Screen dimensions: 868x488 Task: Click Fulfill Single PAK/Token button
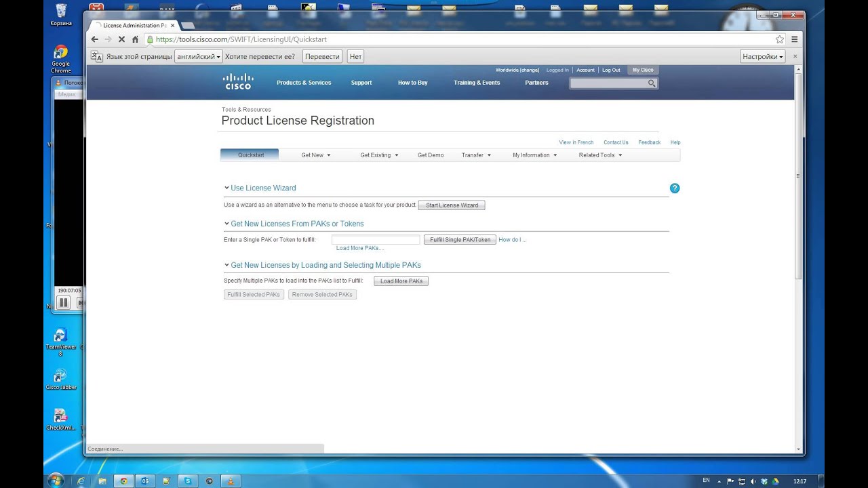pos(460,240)
